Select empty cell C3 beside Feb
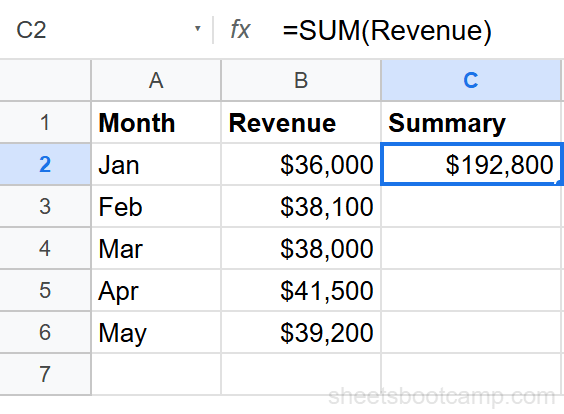Viewport: 564px width, 414px height. pos(471,206)
